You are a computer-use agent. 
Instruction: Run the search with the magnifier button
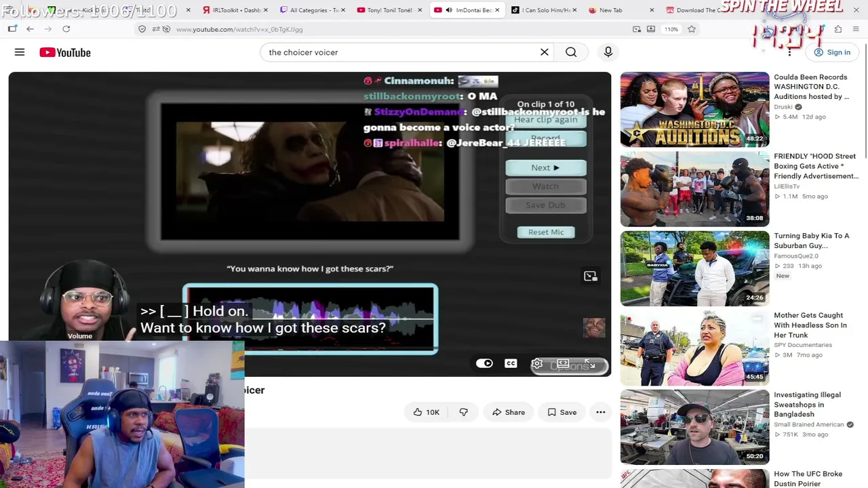pyautogui.click(x=571, y=52)
